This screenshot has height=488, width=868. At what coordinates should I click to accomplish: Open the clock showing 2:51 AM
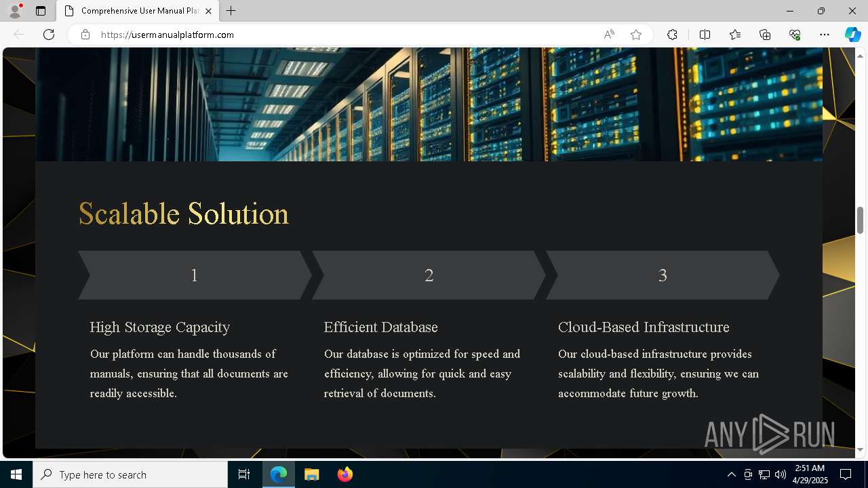tap(810, 474)
